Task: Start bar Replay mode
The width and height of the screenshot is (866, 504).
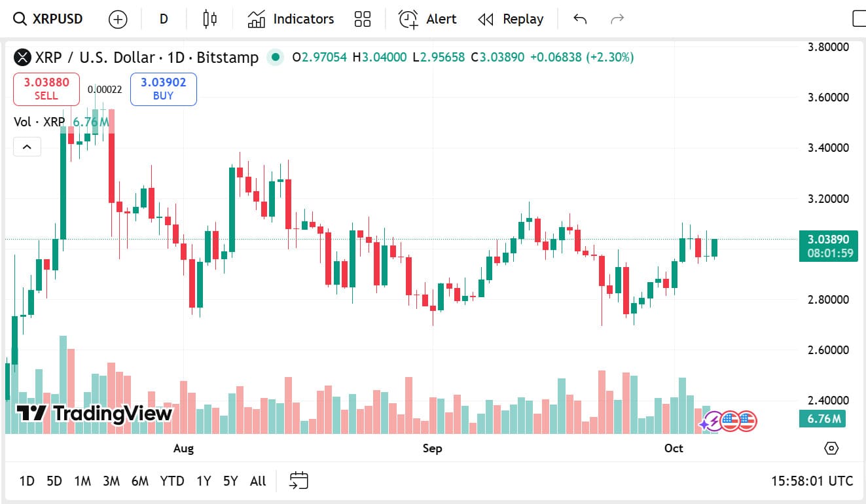Action: tap(511, 19)
